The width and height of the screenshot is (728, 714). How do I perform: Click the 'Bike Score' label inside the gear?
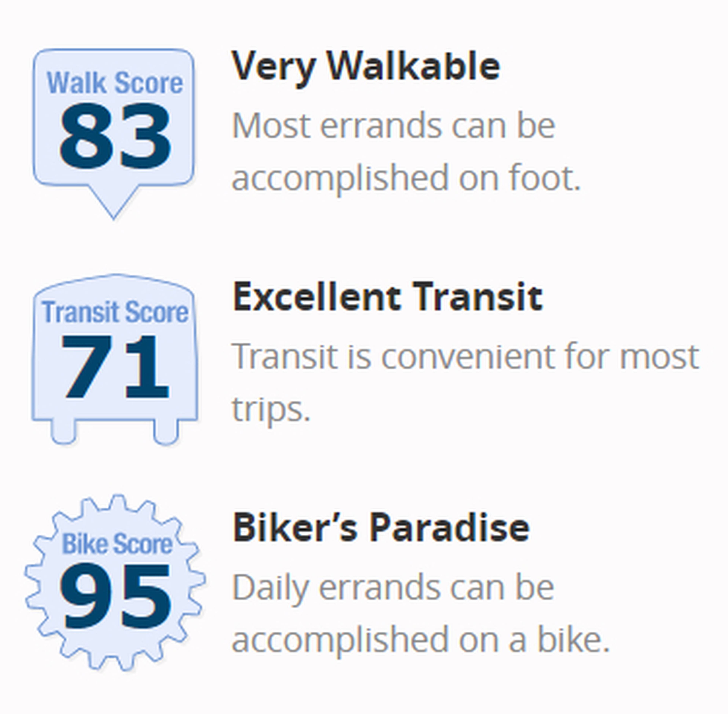click(x=117, y=544)
